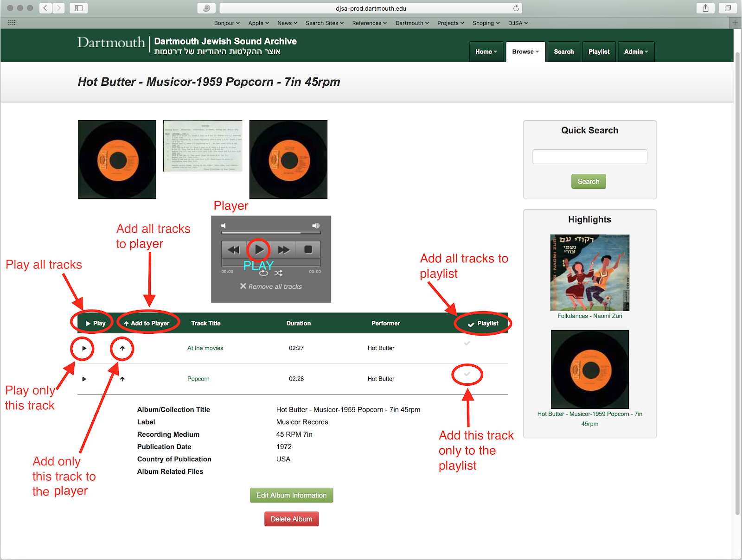This screenshot has height=560, width=742.
Task: Toggle shuffle mode in the player
Action: (x=278, y=273)
